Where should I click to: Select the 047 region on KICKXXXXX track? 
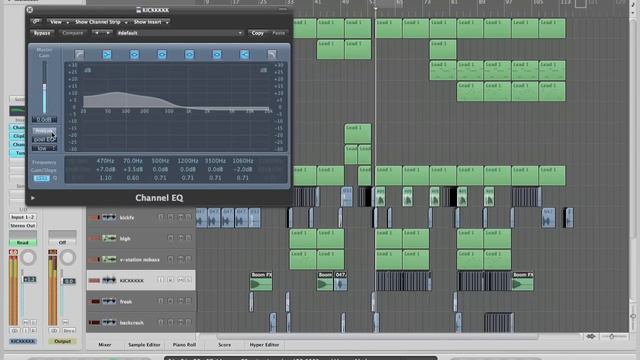tap(341, 281)
